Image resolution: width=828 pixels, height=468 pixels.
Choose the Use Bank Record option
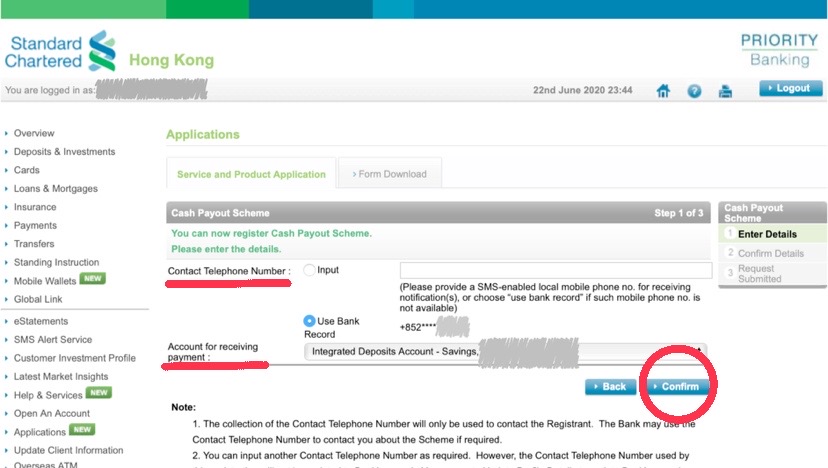pos(309,321)
